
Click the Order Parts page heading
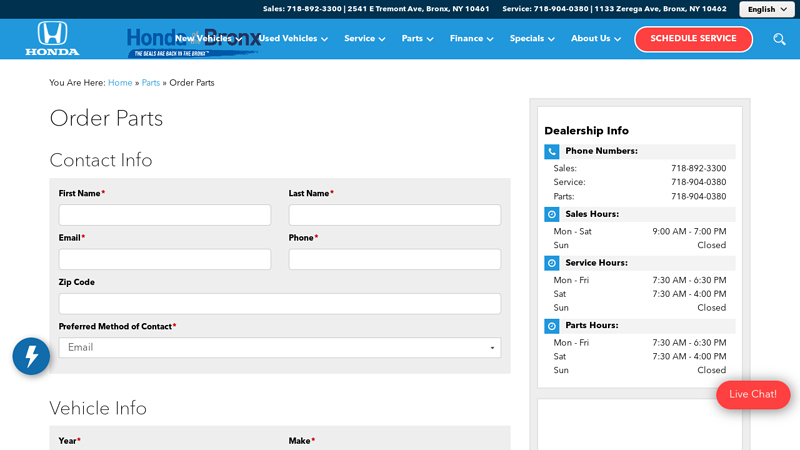point(106,118)
